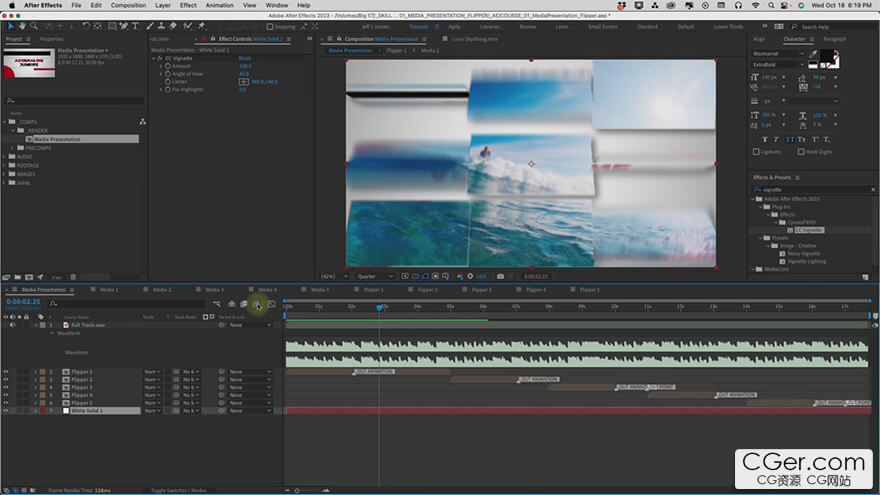Click the exposure reset icon in viewer
The height and width of the screenshot is (495, 880).
(470, 276)
